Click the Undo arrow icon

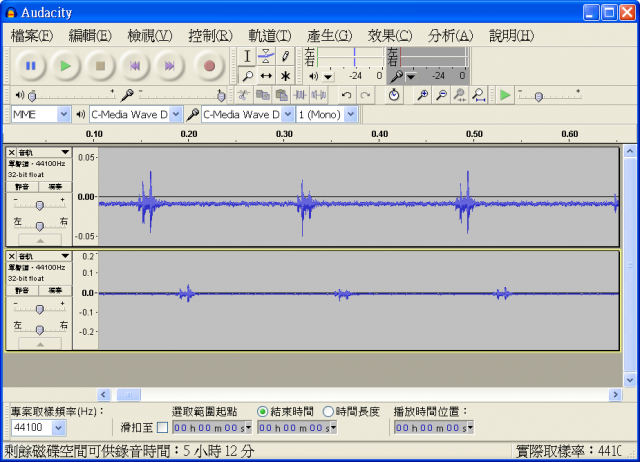tap(347, 96)
